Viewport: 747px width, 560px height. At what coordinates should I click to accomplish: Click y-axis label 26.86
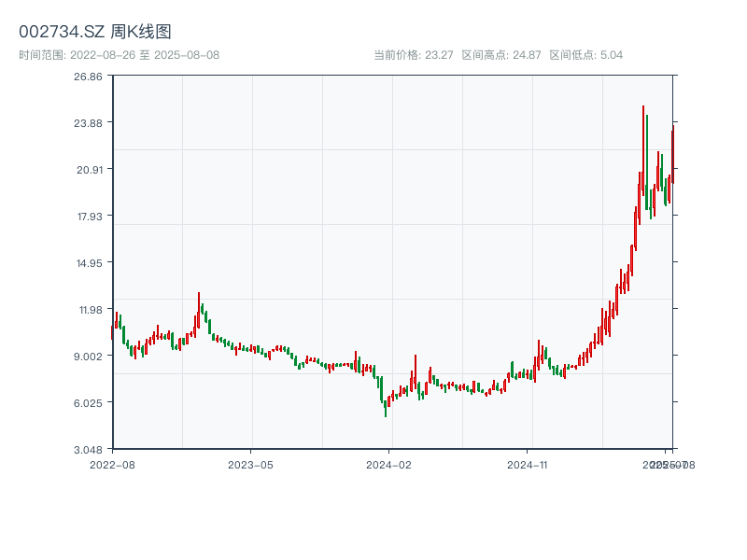[88, 77]
